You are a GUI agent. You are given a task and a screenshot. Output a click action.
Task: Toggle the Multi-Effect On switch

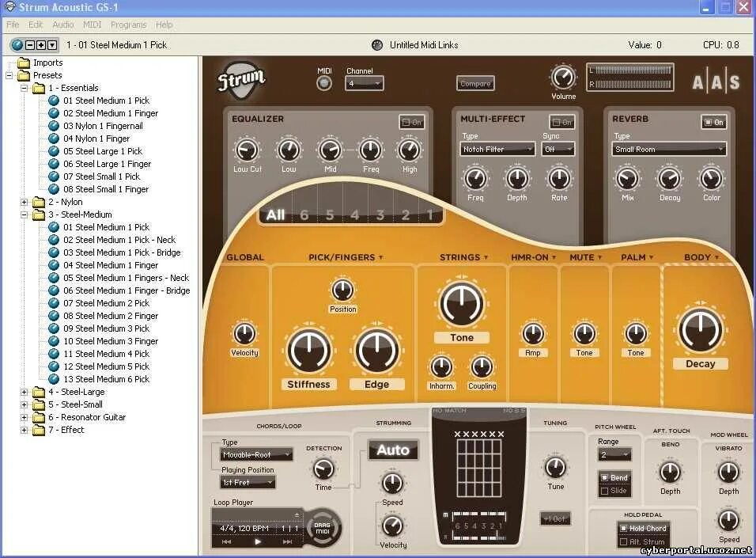(x=561, y=122)
